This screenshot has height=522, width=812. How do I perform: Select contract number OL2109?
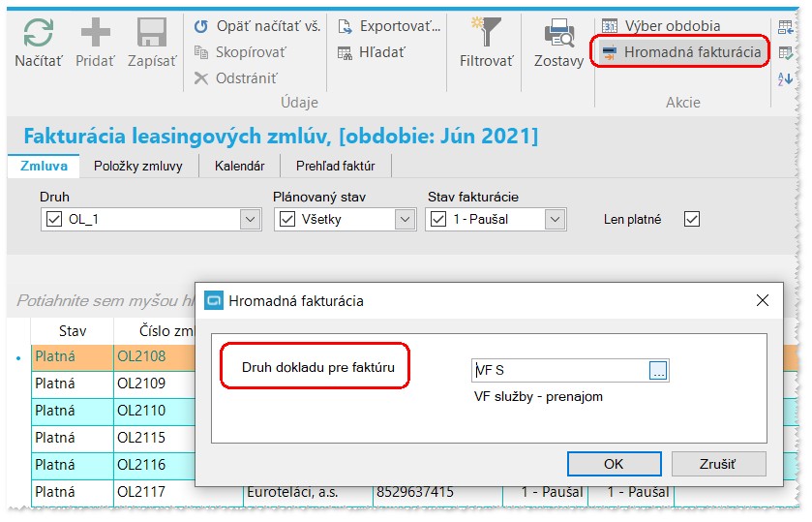[x=141, y=384]
